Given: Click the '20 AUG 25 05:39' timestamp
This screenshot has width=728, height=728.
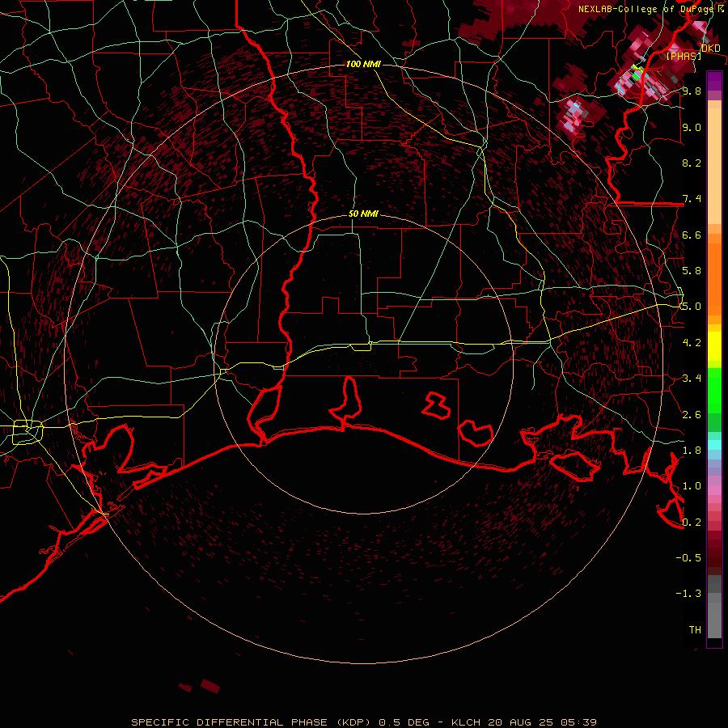Looking at the screenshot, I should tap(542, 722).
